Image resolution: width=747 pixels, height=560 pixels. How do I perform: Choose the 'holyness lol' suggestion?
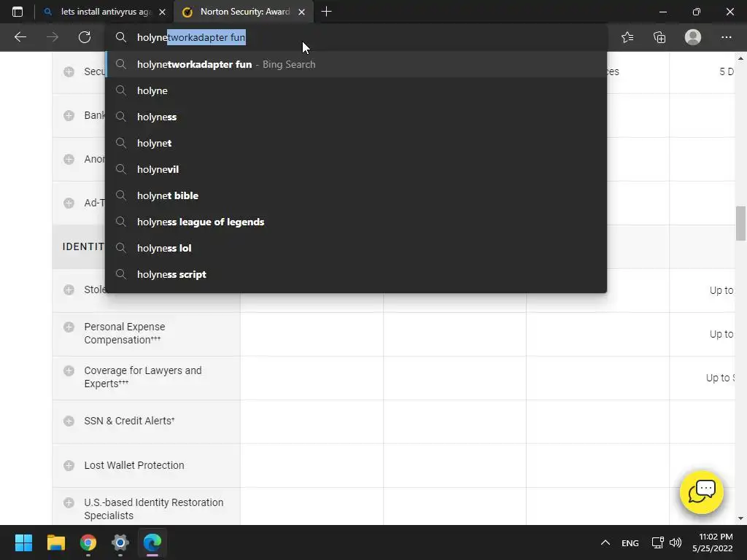(x=356, y=248)
